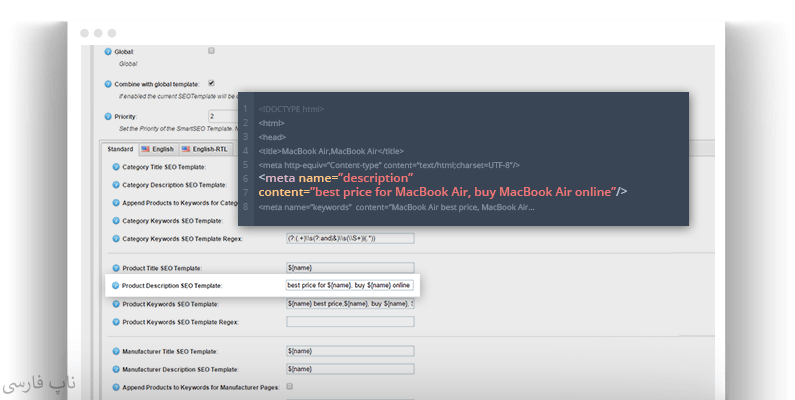Enable the Global checkbox

(x=211, y=50)
